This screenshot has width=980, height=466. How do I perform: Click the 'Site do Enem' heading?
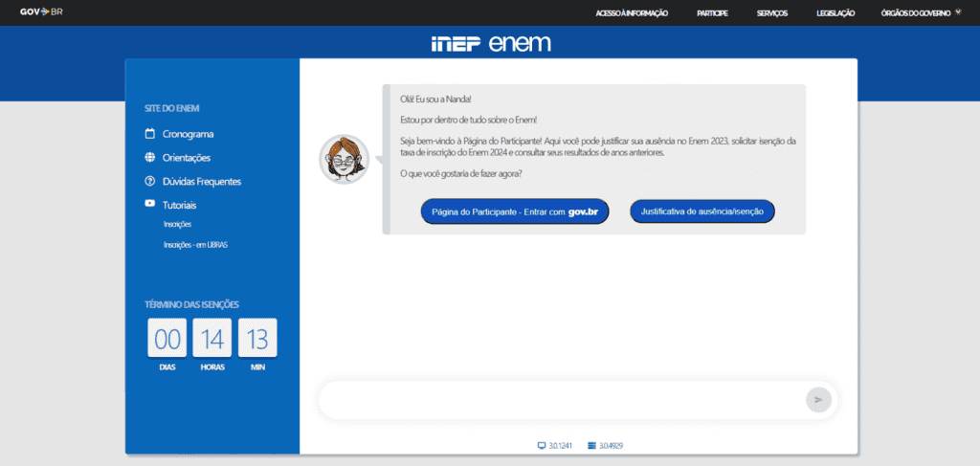point(172,108)
